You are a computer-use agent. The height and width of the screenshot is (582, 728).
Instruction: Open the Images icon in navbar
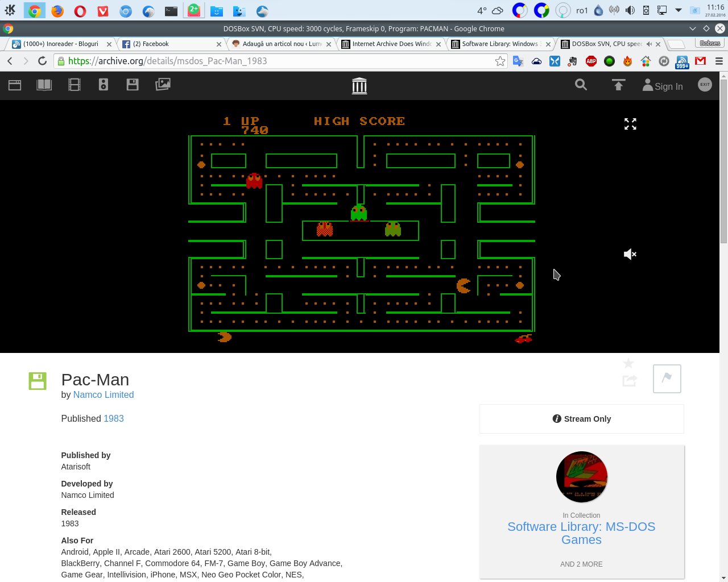point(163,85)
